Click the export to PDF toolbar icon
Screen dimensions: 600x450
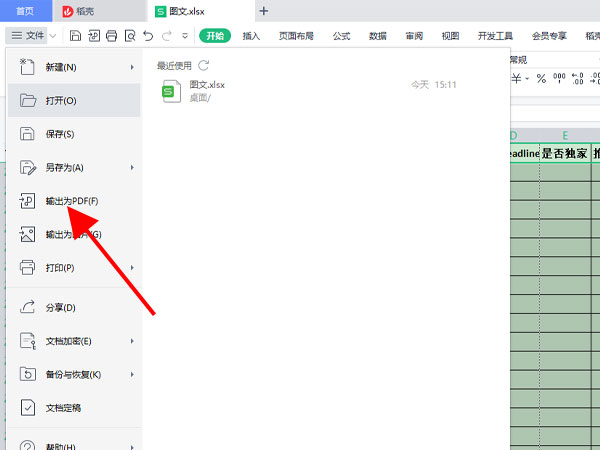point(94,36)
